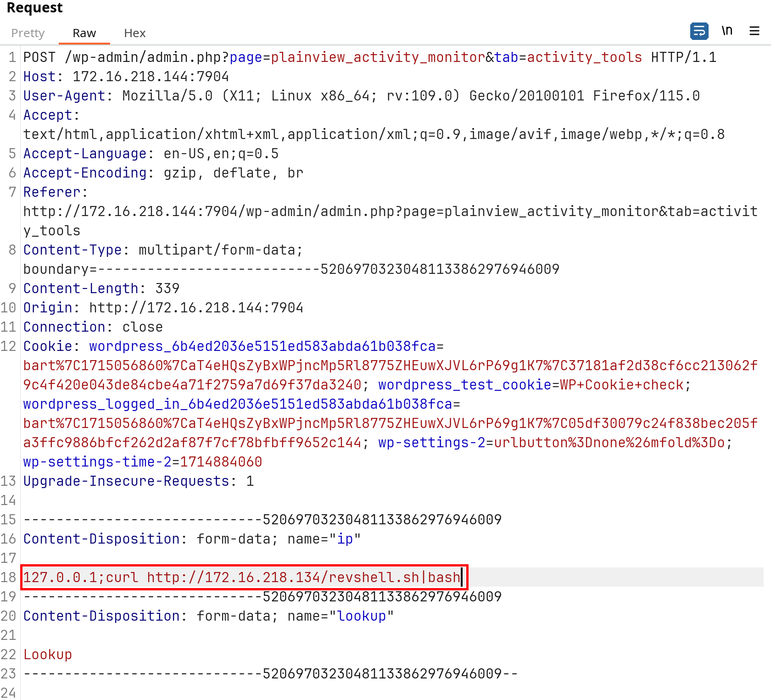
Task: Click the wordpress_test_cookie cookie name
Action: (465, 385)
